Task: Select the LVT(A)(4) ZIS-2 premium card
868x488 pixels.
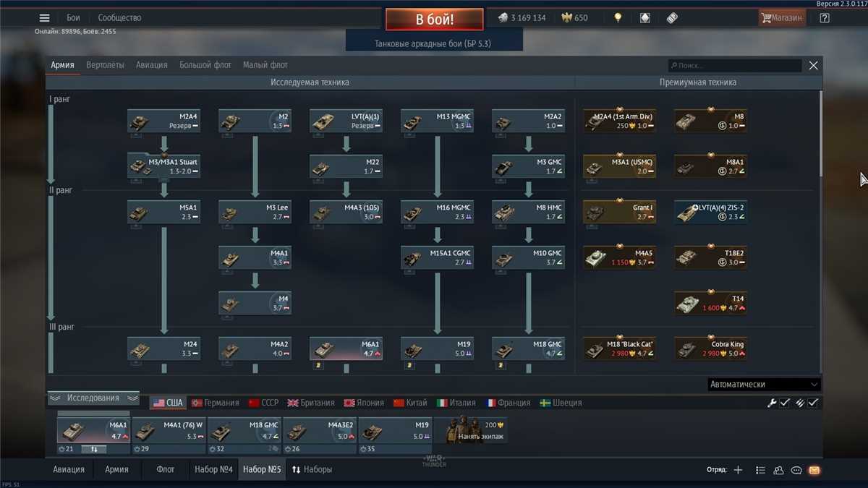Action: click(x=710, y=212)
